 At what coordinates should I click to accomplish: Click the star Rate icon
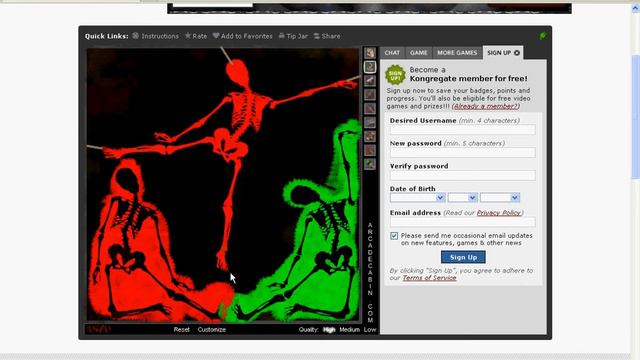point(188,36)
